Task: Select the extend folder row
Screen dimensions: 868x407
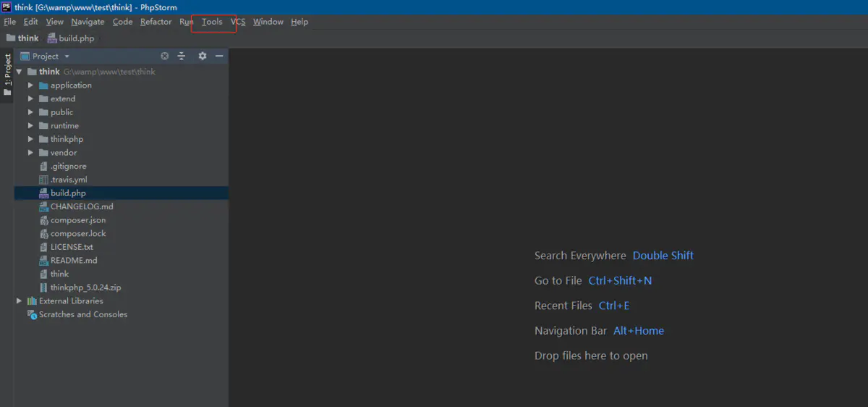Action: [121, 98]
